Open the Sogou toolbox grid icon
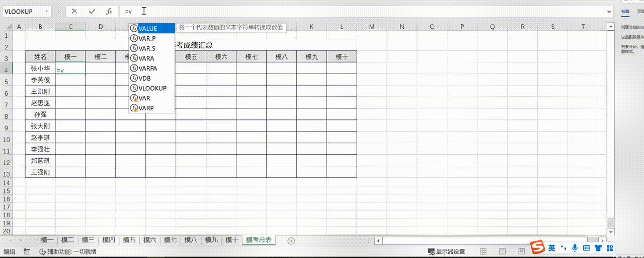 [x=609, y=248]
